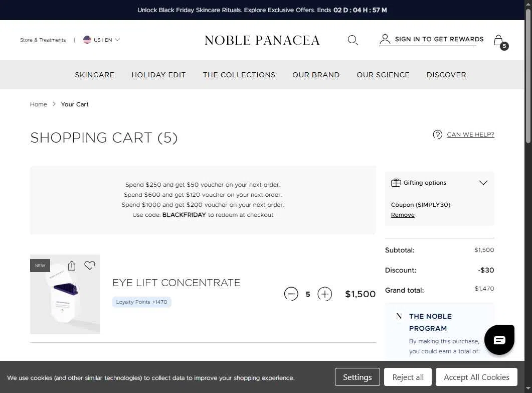
Task: Share Eye Lift Concentrate product
Action: coord(72,266)
